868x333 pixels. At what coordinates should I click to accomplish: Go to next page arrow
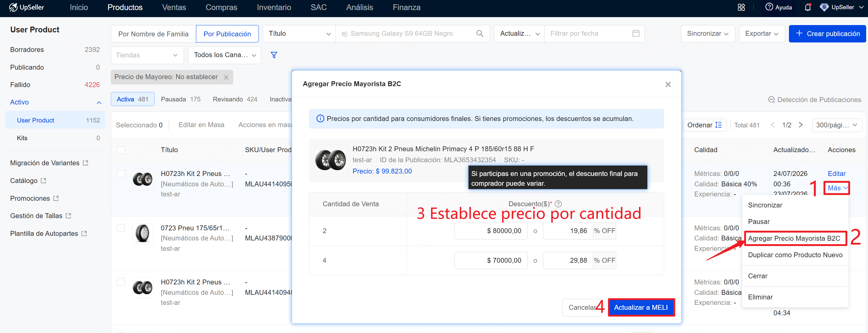[801, 125]
